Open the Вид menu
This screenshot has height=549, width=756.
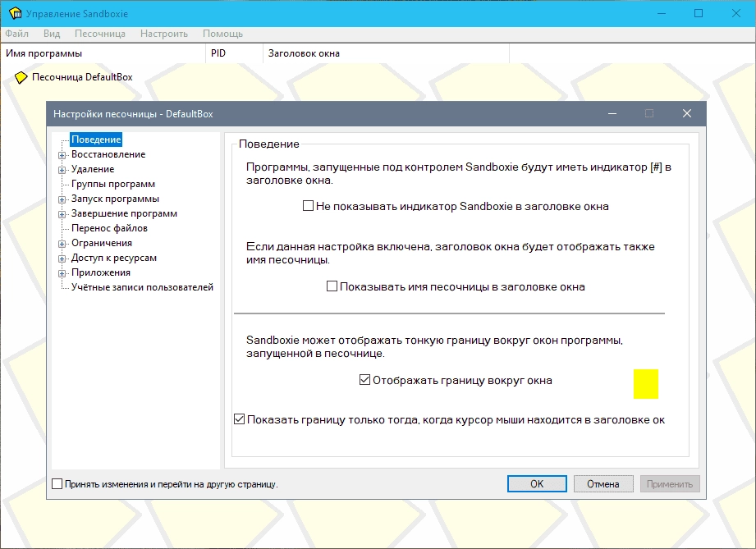[x=52, y=34]
